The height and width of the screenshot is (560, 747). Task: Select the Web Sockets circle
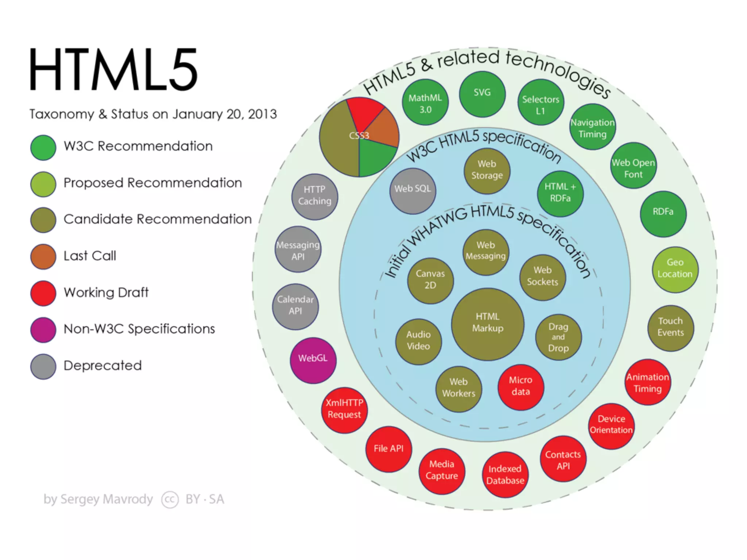(x=542, y=277)
